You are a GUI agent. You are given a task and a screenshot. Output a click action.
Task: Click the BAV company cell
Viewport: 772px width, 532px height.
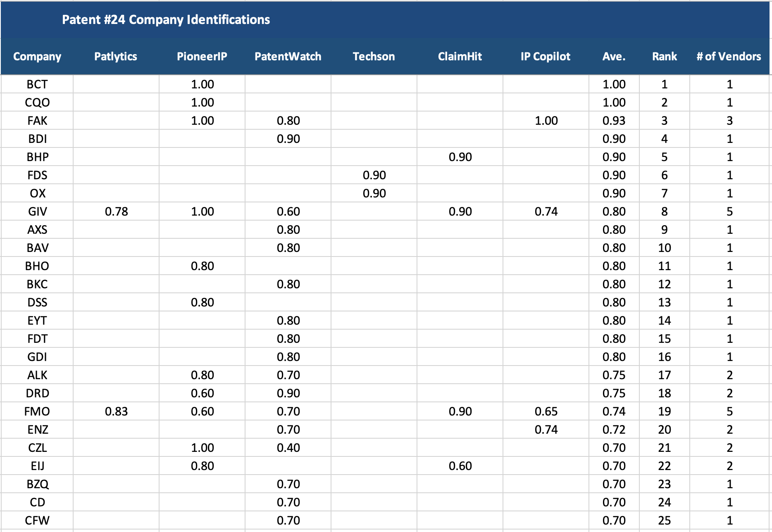[x=37, y=248]
